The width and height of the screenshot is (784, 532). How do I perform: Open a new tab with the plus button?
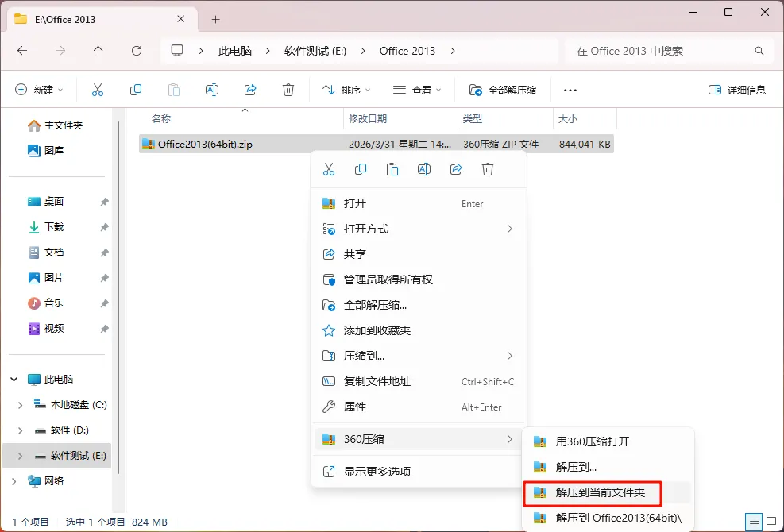click(x=215, y=20)
